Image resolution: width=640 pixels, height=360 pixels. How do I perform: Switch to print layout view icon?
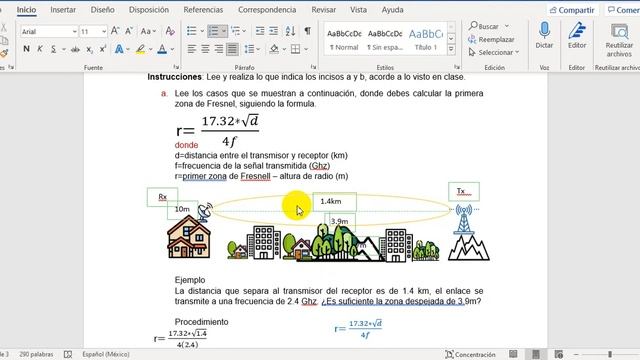pyautogui.click(x=536, y=354)
